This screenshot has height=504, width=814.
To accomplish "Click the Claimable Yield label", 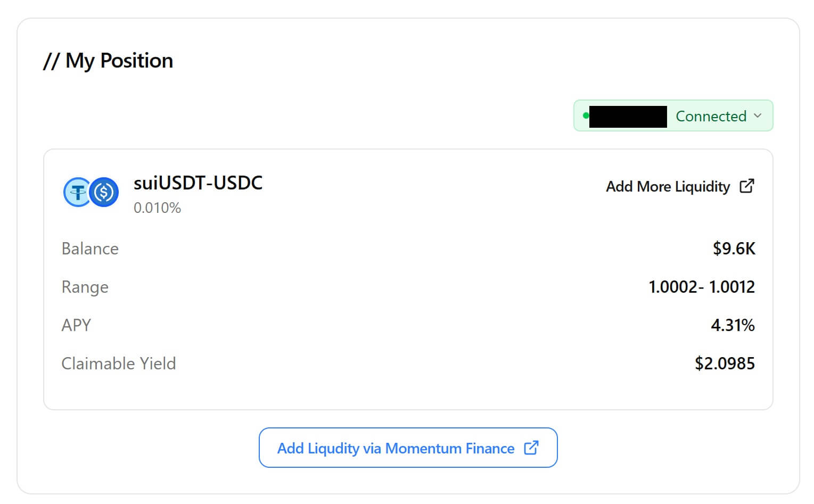I will (119, 363).
